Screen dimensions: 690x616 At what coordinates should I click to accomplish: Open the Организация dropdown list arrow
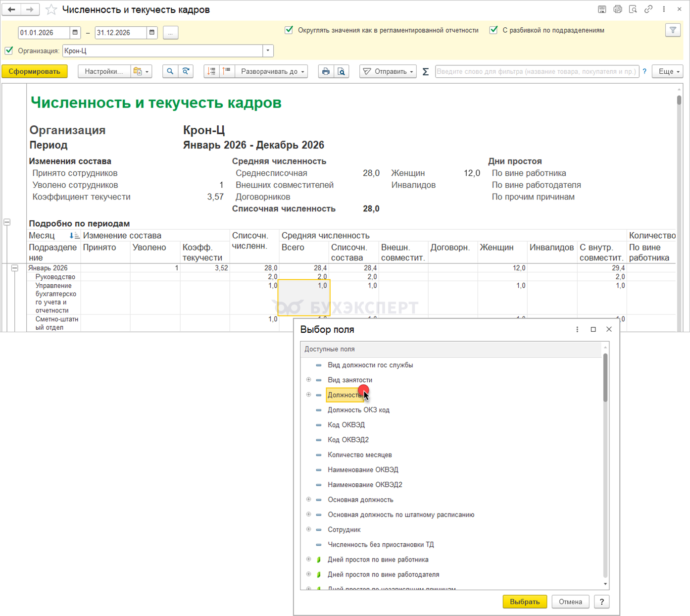click(x=268, y=51)
